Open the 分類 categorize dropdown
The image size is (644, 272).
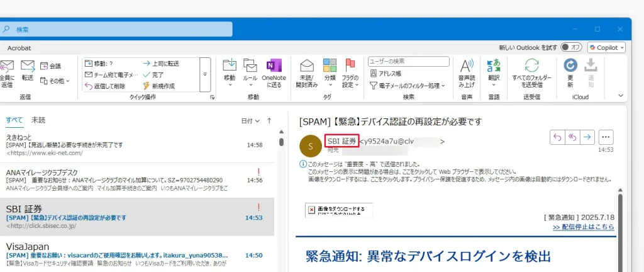(330, 73)
